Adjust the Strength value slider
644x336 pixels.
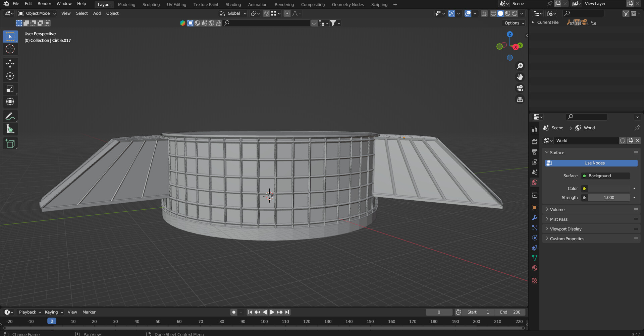(x=608, y=198)
